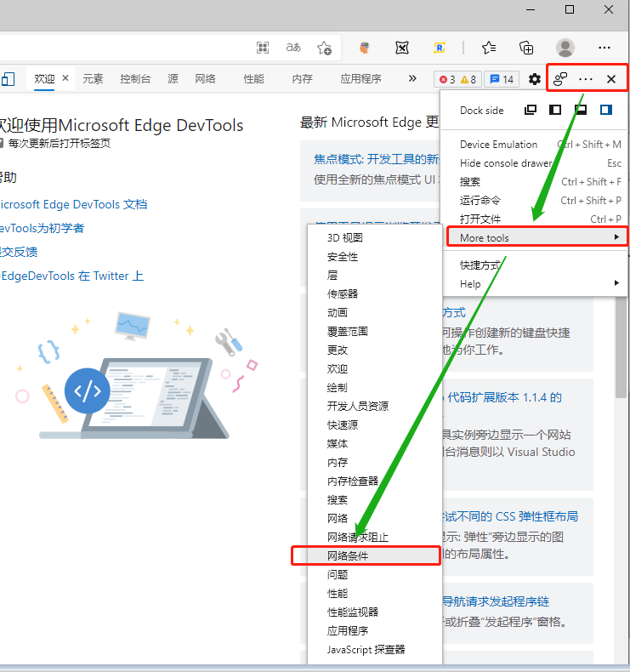The width and height of the screenshot is (630, 672).
Task: Open the user profile avatar
Action: pos(565,48)
